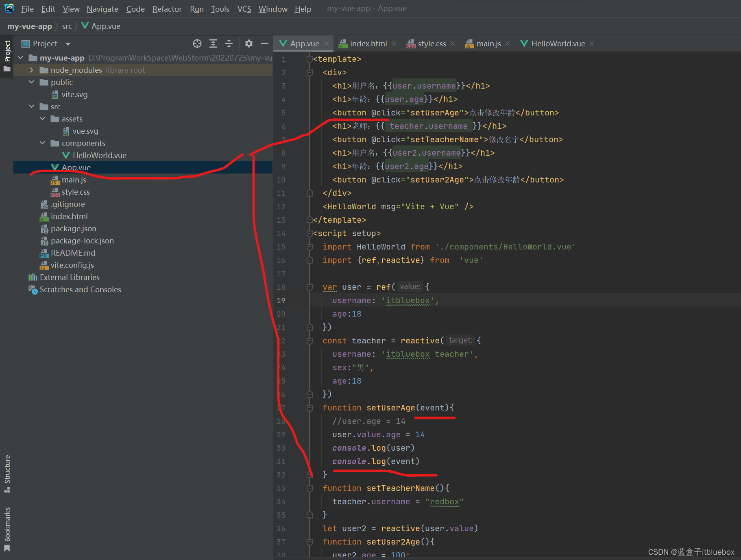Select External Libraries node
Screen dimensions: 741x560
tap(70, 277)
